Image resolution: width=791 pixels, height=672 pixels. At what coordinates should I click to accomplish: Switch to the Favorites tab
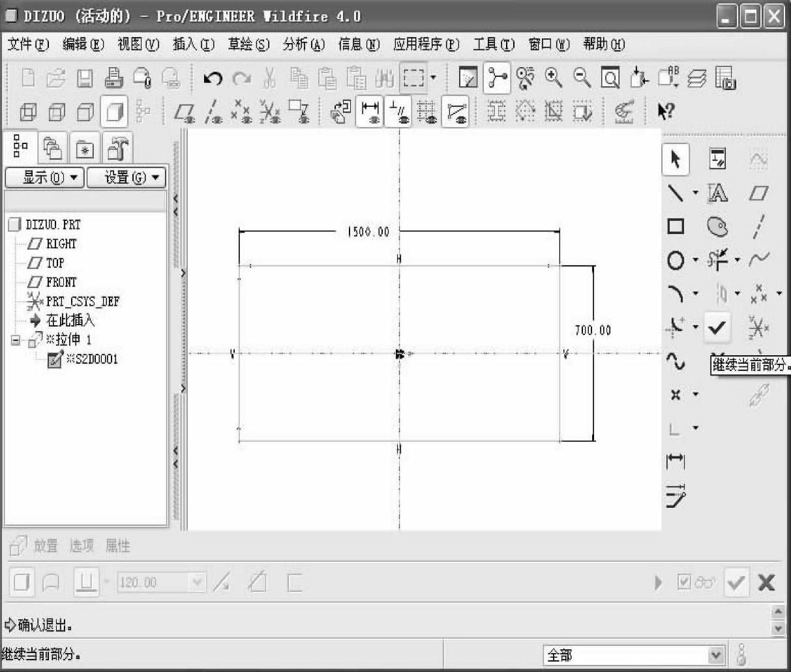click(x=85, y=149)
